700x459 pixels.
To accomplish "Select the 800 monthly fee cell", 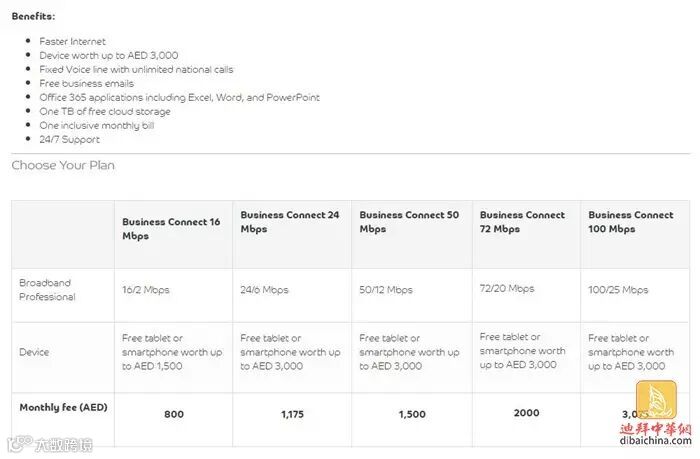I will [173, 413].
